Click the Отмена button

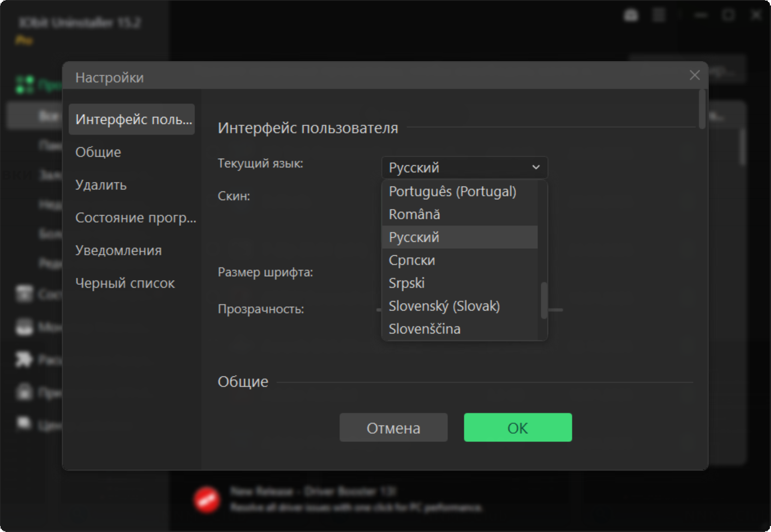pos(393,428)
